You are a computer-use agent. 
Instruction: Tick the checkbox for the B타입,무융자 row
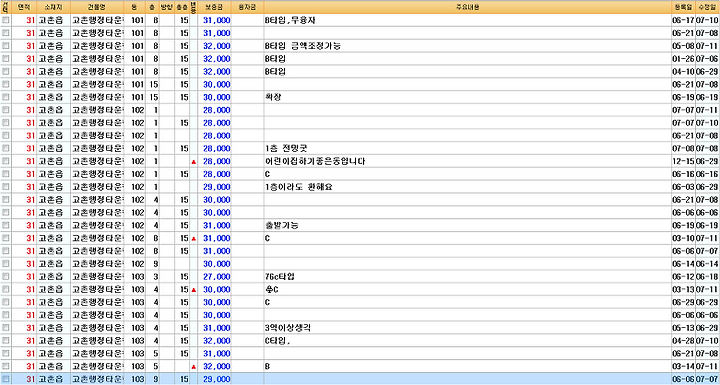tap(6, 21)
